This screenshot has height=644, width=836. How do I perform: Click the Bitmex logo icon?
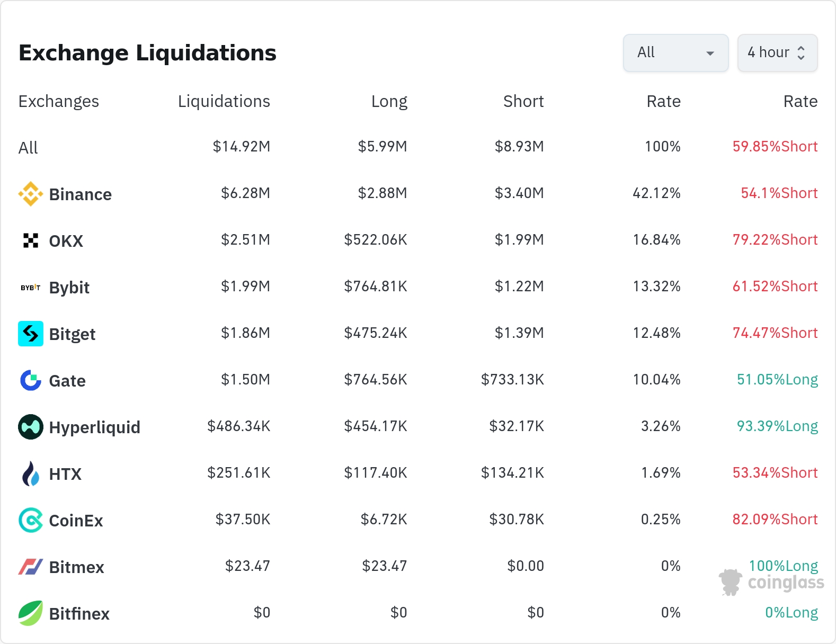pos(31,567)
